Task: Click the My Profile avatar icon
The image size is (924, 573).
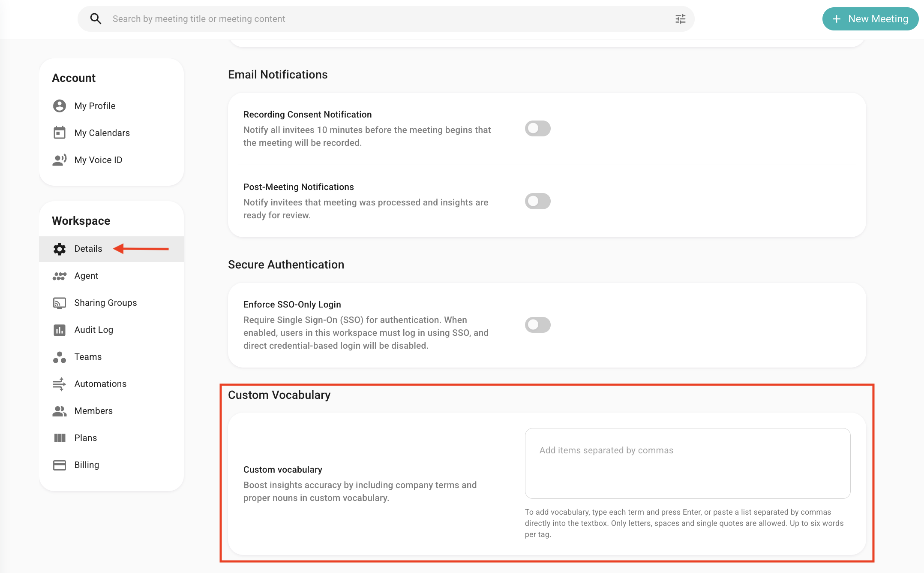Action: coord(60,106)
